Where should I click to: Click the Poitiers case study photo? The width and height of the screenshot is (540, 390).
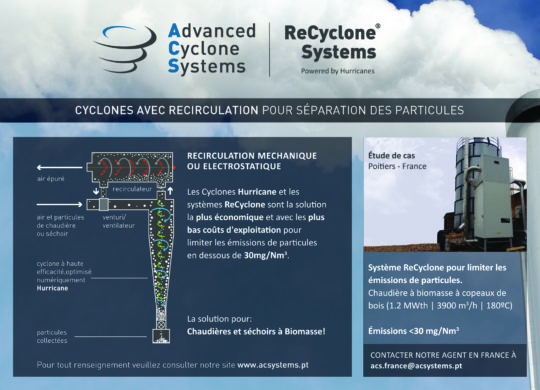(445, 194)
